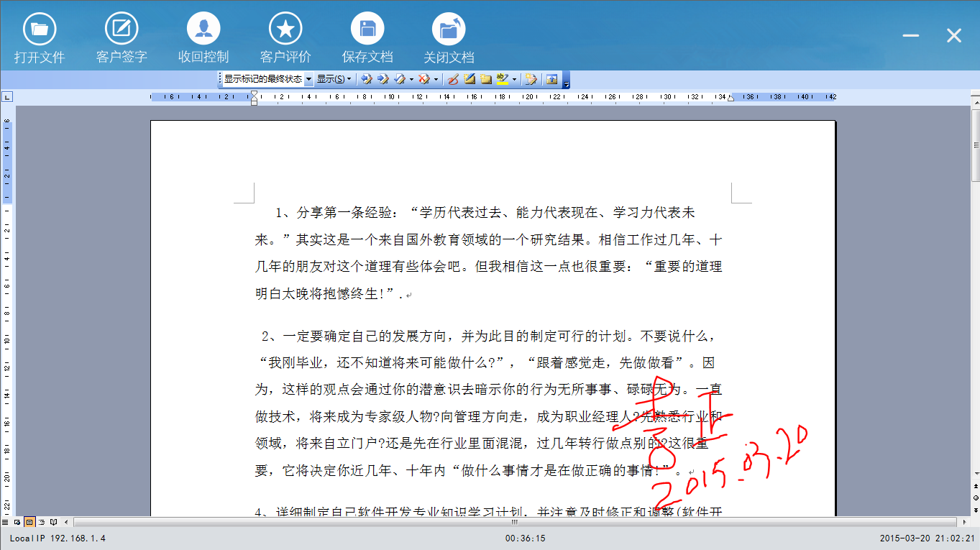Click the horizontal scrollbar thumb
This screenshot has height=550, width=980.
pyautogui.click(x=515, y=522)
